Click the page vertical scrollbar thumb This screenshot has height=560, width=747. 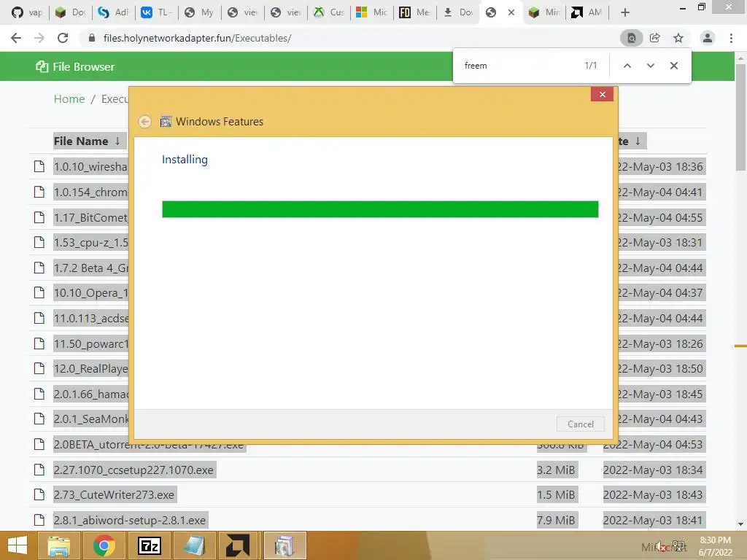pos(740,117)
